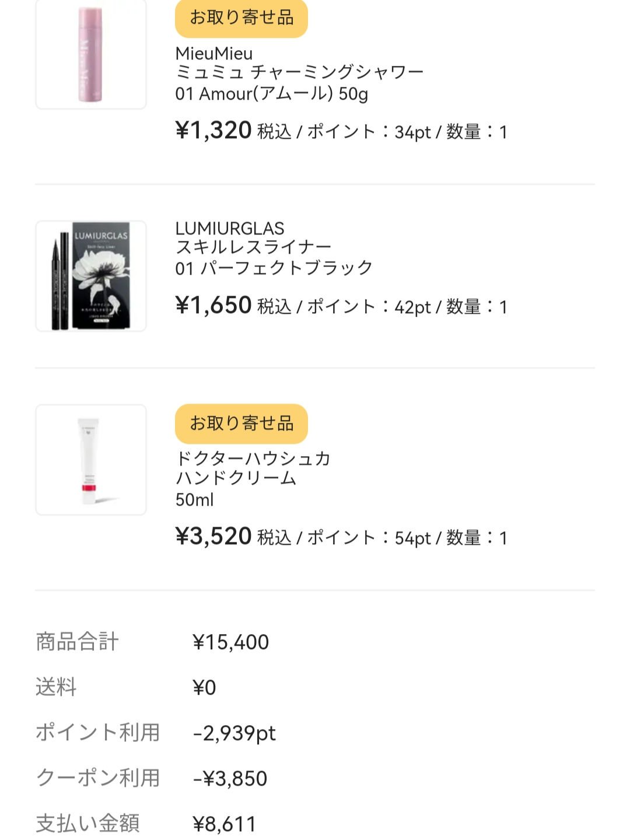This screenshot has height=840, width=630.
Task: Tap the ¥3,520 price
Action: 213,537
